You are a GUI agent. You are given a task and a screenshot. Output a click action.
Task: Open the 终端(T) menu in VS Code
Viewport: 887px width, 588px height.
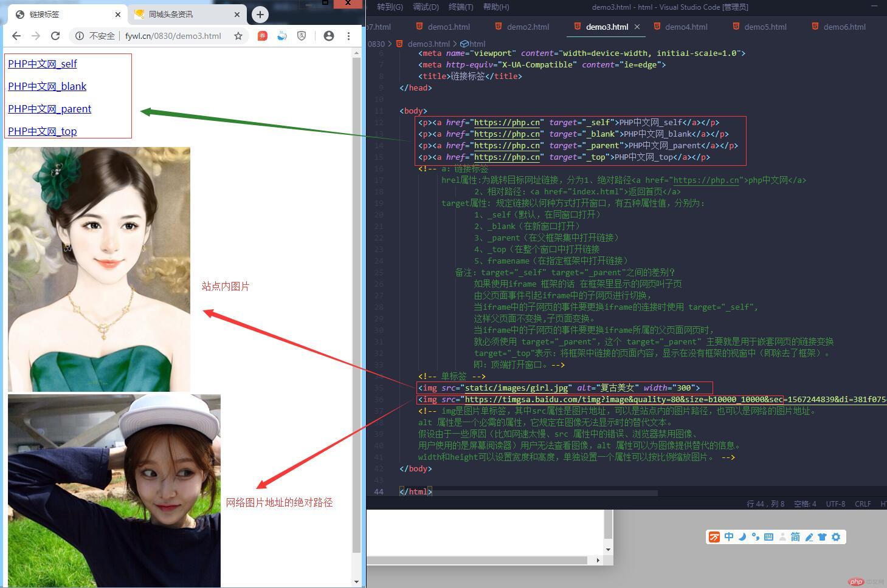[x=461, y=7]
